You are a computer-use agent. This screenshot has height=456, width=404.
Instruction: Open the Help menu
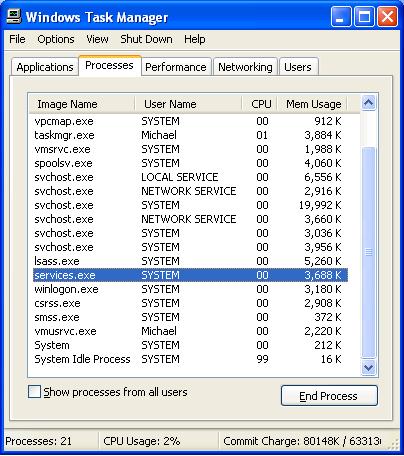[x=195, y=39]
